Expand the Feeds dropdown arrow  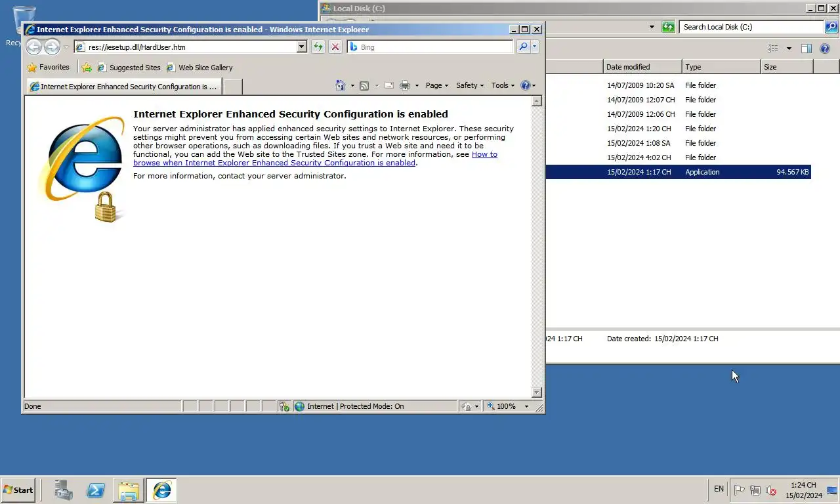click(377, 86)
